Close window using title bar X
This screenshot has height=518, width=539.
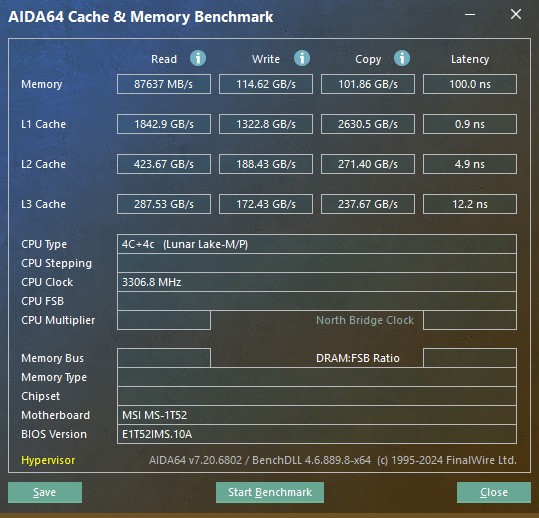[x=516, y=14]
